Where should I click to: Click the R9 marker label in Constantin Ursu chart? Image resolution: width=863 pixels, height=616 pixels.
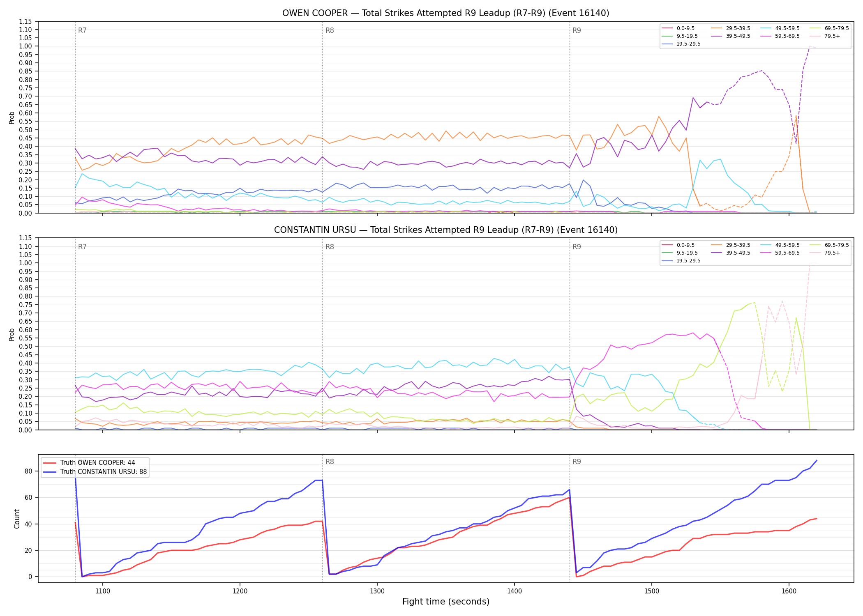[x=577, y=247]
